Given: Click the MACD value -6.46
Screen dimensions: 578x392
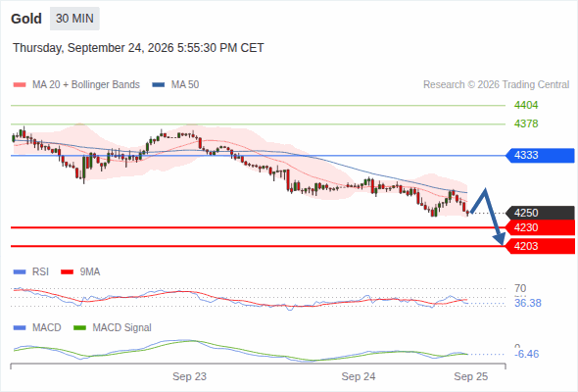Looking at the screenshot, I should [x=527, y=354].
